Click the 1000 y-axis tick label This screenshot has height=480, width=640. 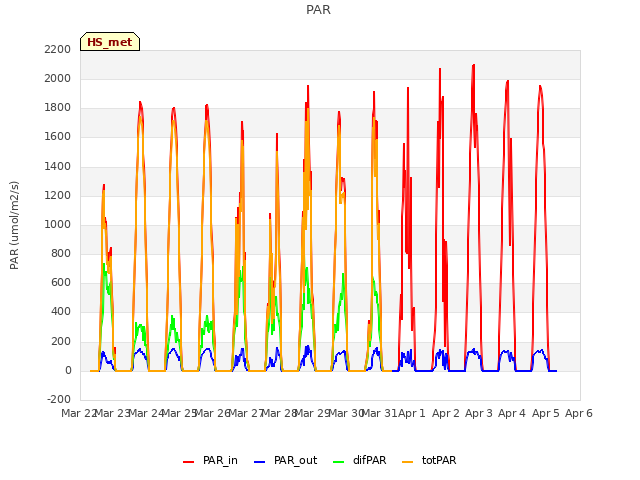coord(58,224)
